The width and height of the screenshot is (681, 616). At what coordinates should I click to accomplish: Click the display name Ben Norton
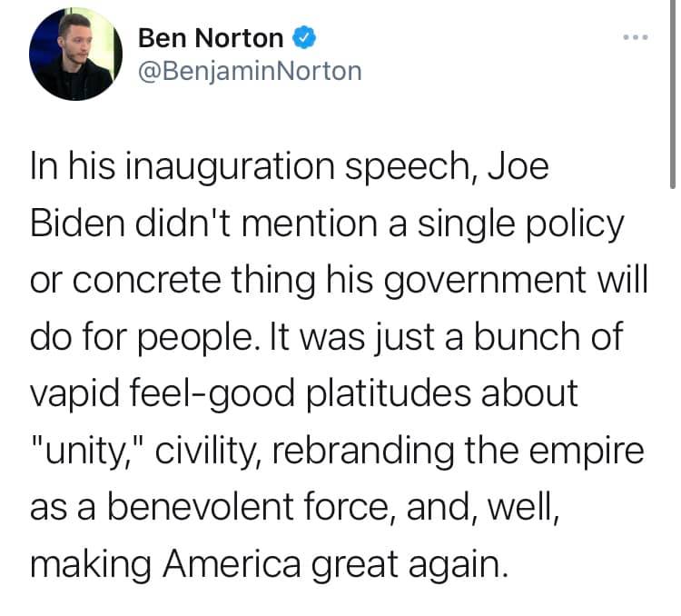point(212,38)
